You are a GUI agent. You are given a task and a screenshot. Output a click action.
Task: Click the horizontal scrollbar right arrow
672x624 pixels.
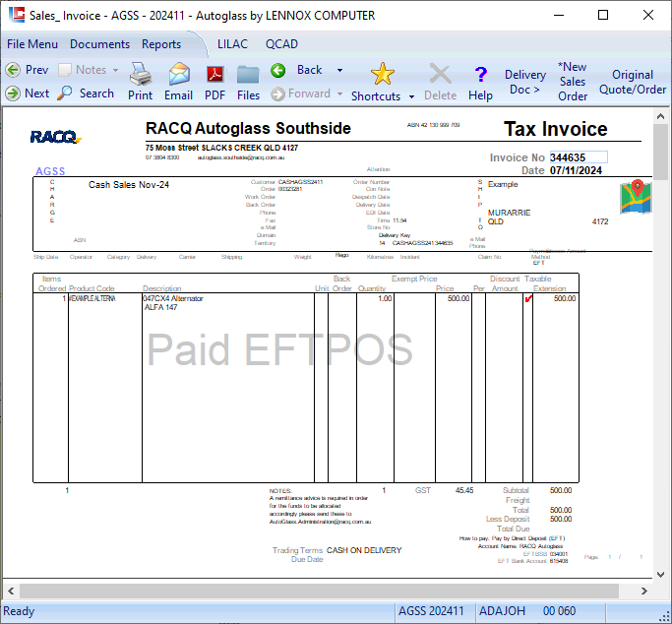tap(643, 591)
